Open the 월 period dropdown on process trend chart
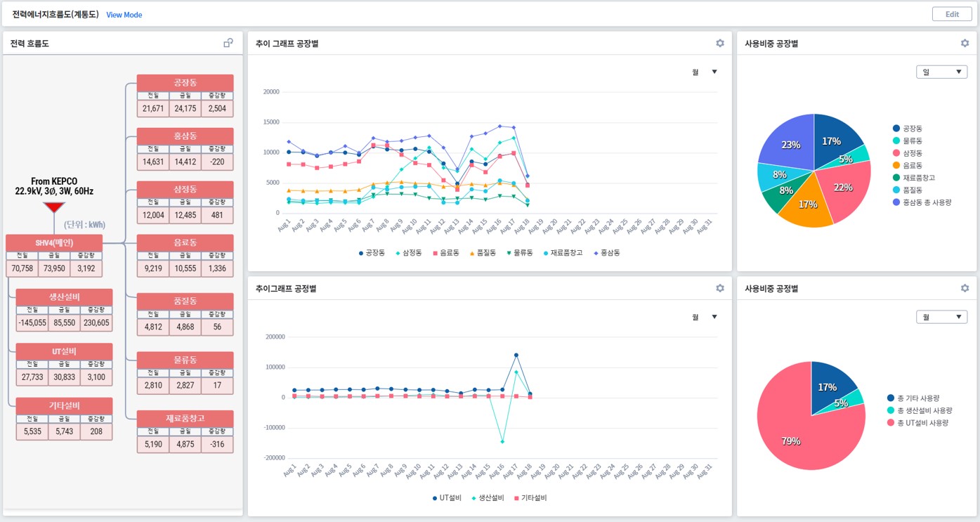 (x=705, y=317)
